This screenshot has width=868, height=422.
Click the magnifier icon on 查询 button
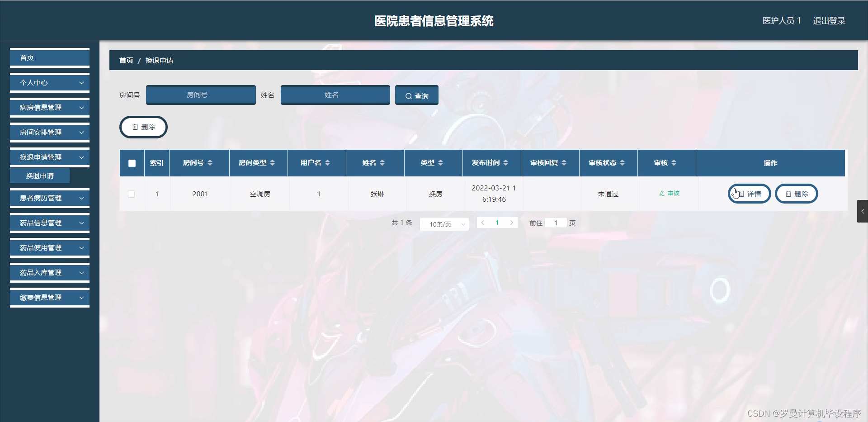pos(408,95)
